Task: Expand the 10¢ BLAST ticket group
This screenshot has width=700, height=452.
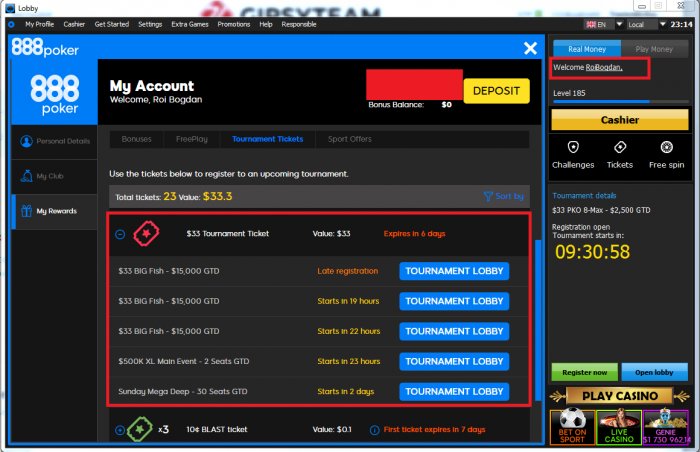Action: pos(120,430)
